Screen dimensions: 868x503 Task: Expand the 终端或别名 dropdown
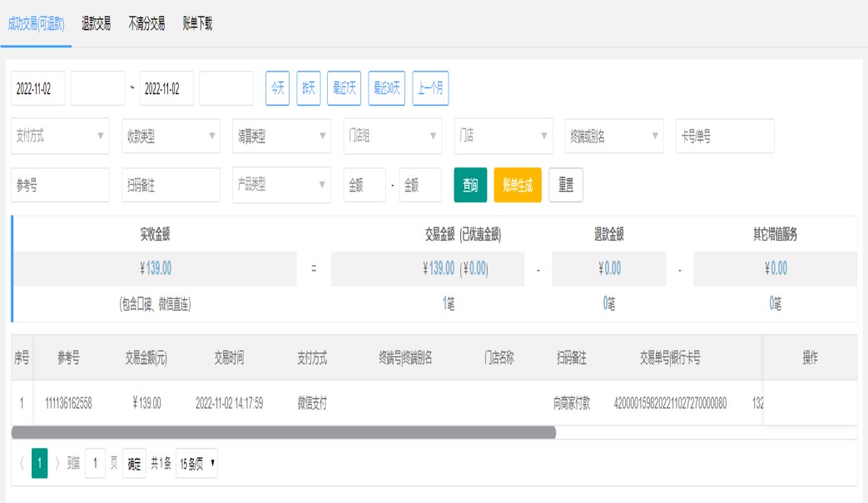(x=614, y=136)
